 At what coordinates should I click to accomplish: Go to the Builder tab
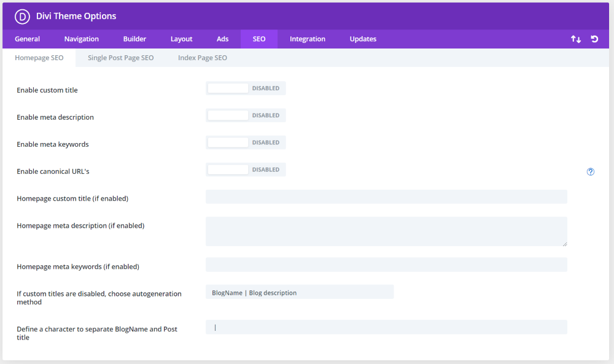[134, 39]
